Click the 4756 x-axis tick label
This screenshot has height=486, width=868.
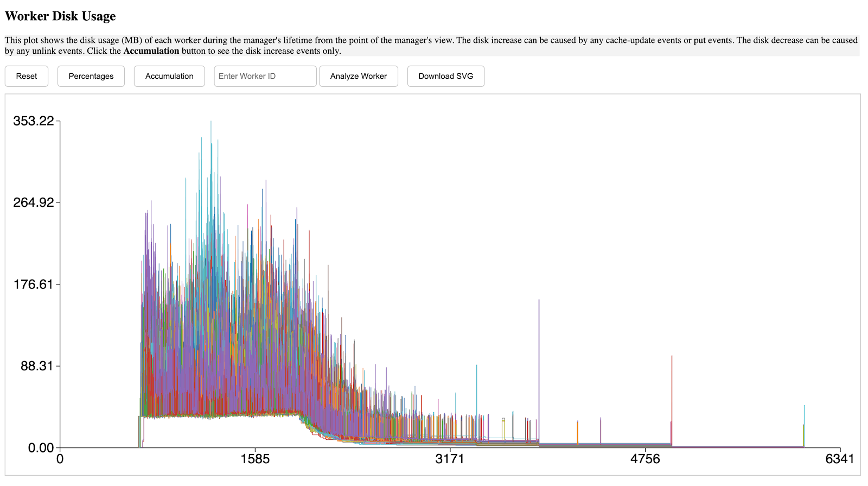tap(645, 459)
